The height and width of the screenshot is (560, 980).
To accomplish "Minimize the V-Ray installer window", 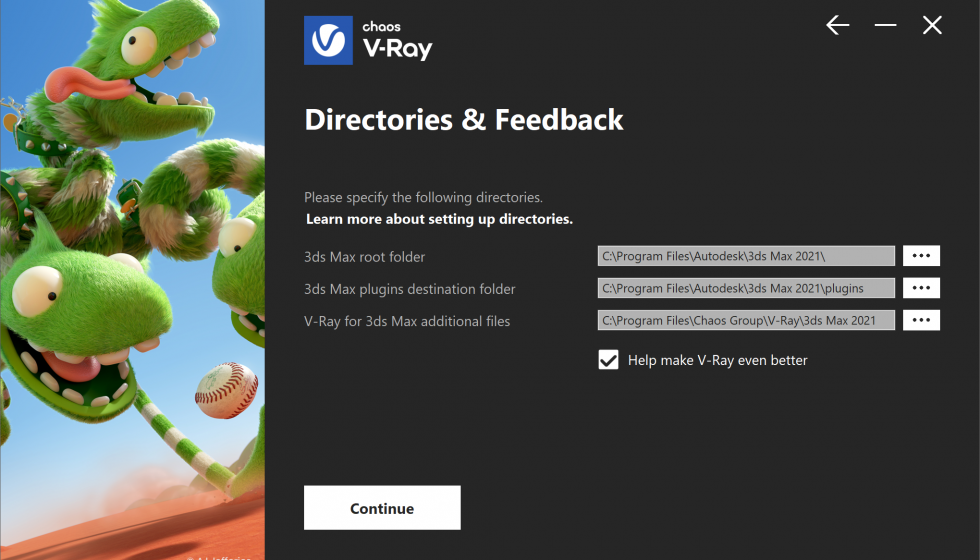I will tap(885, 26).
